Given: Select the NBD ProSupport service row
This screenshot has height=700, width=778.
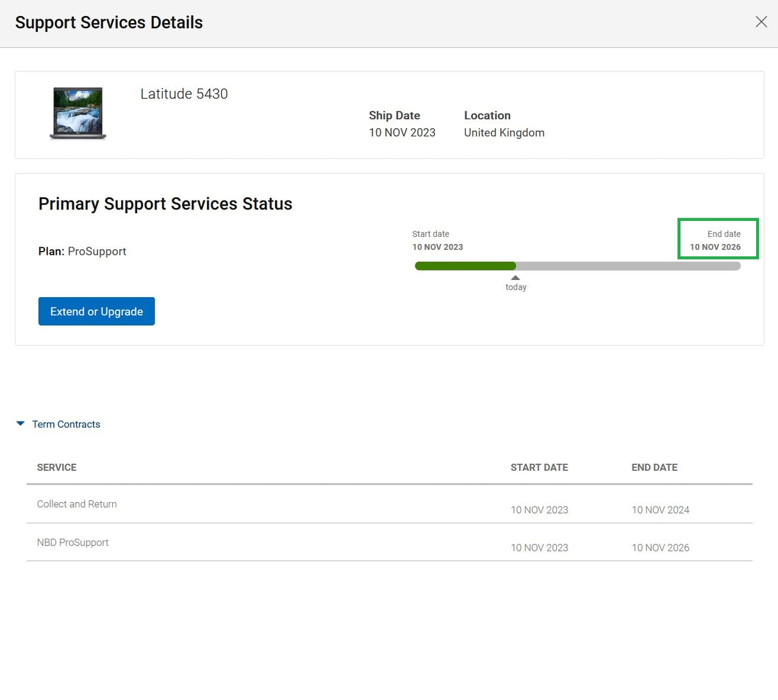Looking at the screenshot, I should tap(390, 542).
